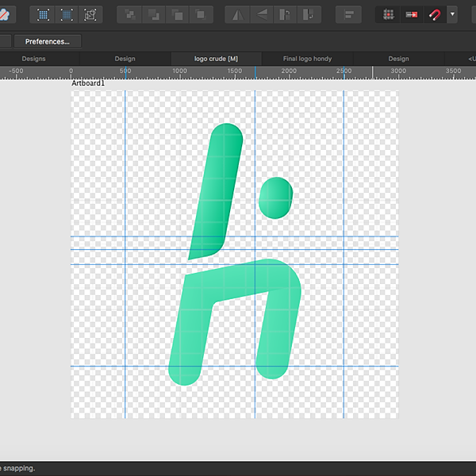Open the snapping options dropdown arrow
476x476 pixels.
tap(452, 14)
